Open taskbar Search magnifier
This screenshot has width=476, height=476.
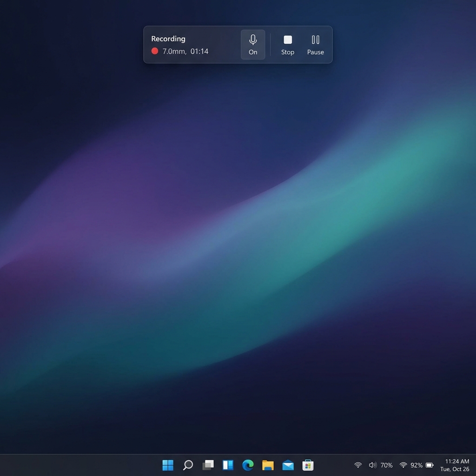pyautogui.click(x=188, y=465)
